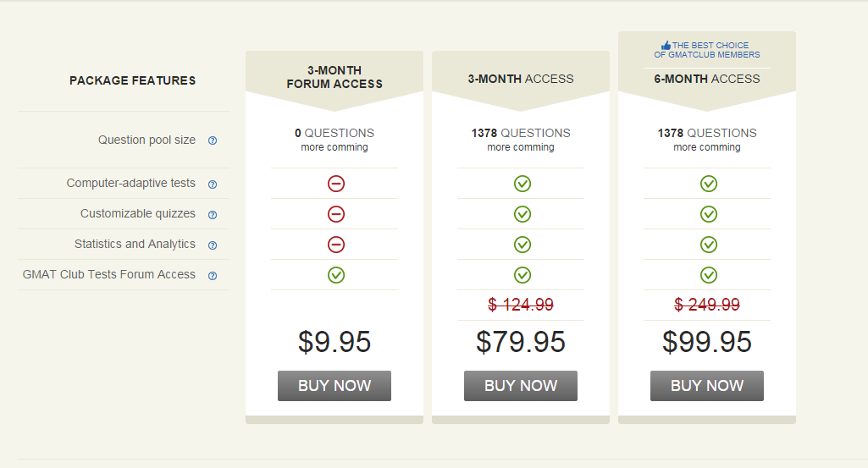Click the Computer-adaptive tests feature label
868x468 pixels.
[131, 183]
